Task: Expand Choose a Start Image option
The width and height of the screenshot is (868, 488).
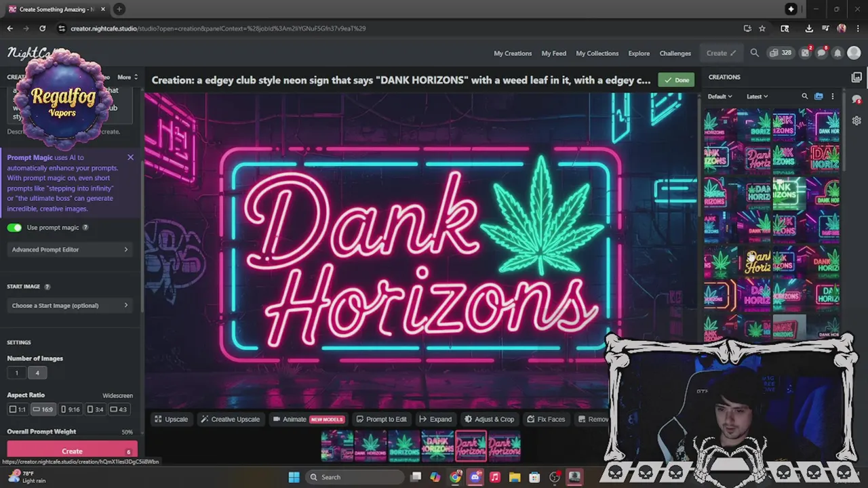Action: click(70, 306)
